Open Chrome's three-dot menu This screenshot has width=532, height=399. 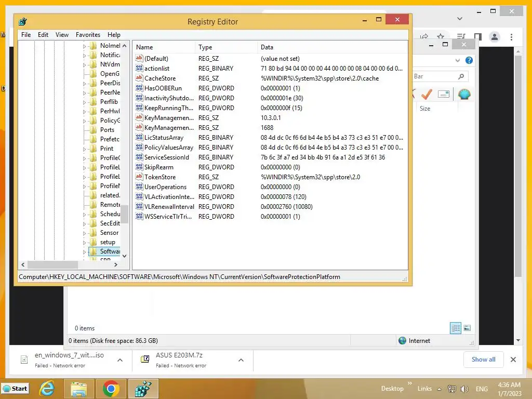click(511, 37)
